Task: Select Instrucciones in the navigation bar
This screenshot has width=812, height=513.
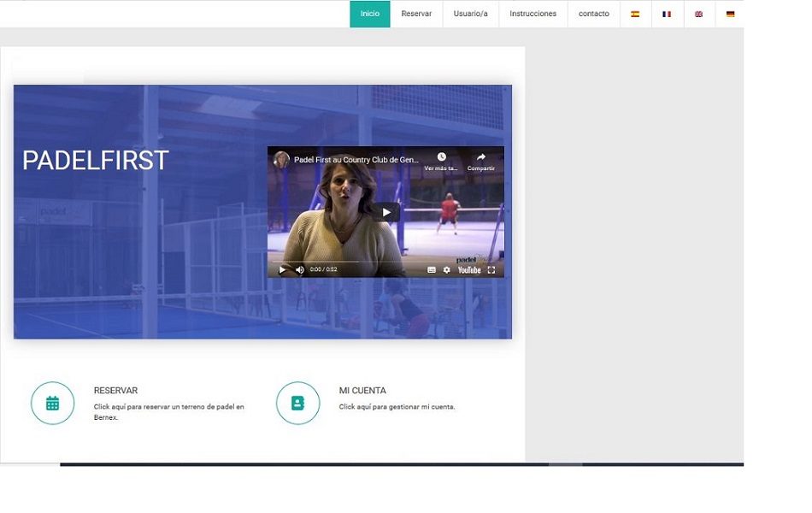Action: coord(533,14)
